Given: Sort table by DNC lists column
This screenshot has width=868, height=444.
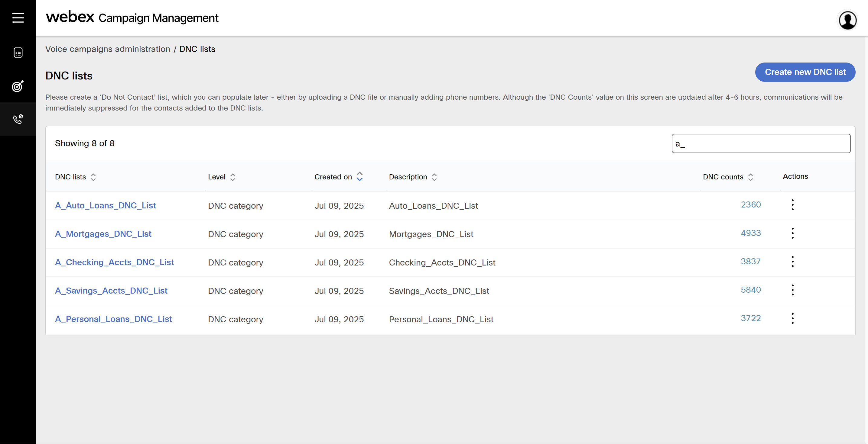Looking at the screenshot, I should 93,177.
